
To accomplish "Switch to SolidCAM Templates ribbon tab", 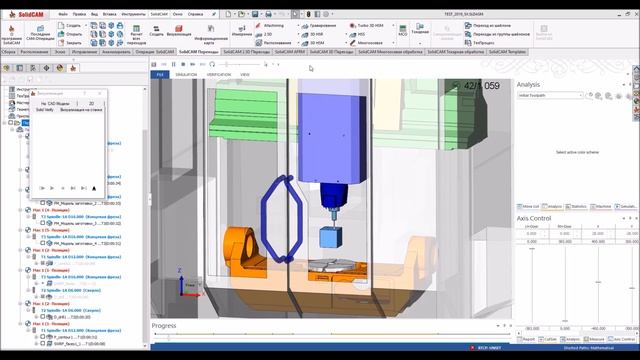I will click(x=507, y=52).
